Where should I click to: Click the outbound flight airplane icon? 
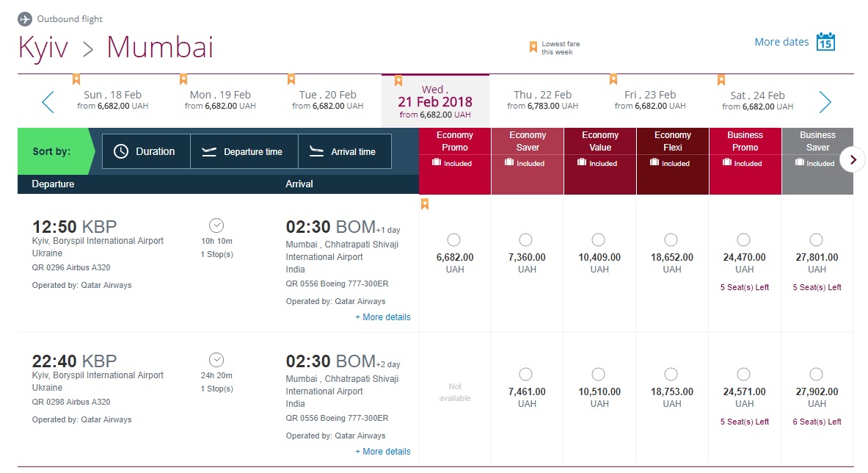coord(26,19)
